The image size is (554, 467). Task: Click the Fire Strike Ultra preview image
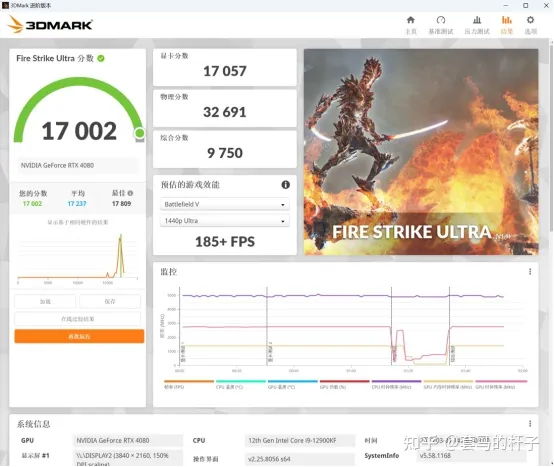tap(421, 152)
